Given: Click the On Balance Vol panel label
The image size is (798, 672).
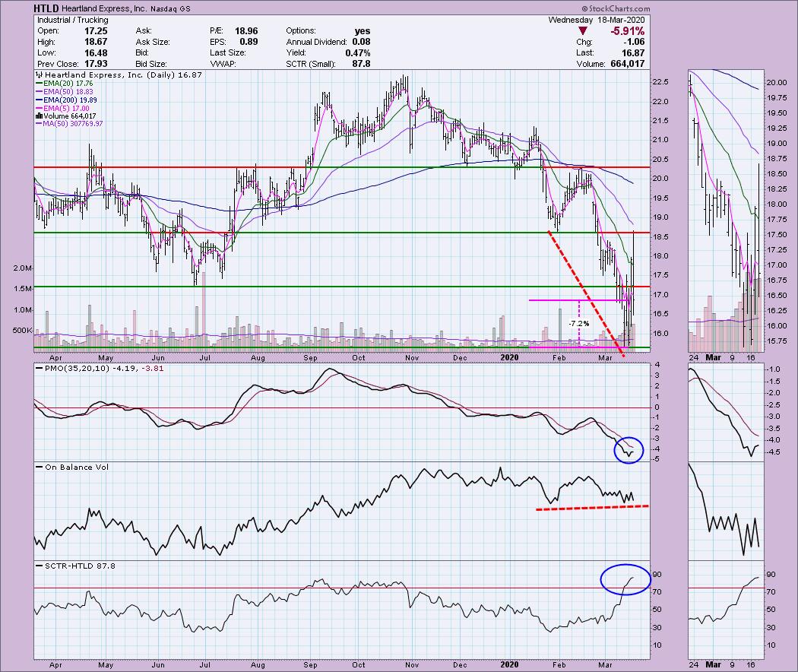Looking at the screenshot, I should [77, 468].
